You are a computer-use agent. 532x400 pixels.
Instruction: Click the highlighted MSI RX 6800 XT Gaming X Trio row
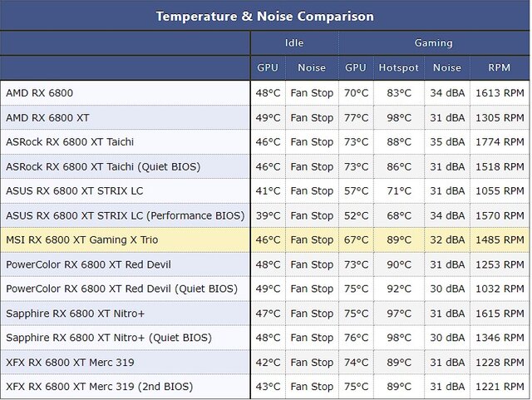click(81, 240)
